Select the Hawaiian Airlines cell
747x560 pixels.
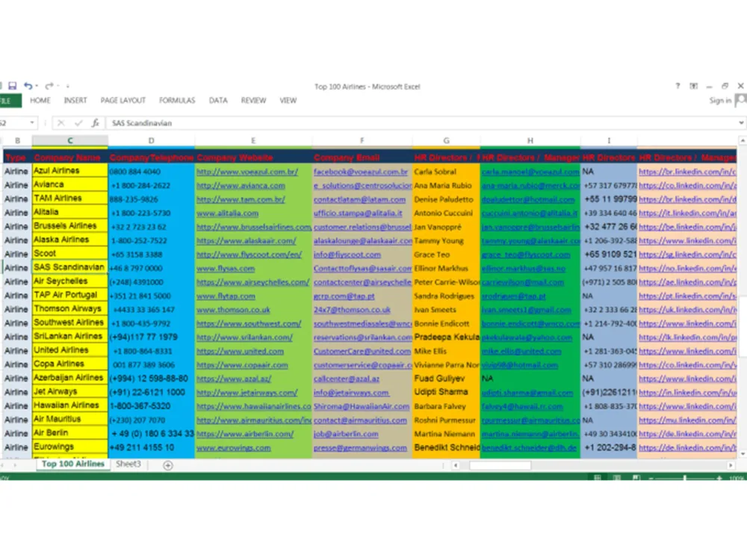70,405
